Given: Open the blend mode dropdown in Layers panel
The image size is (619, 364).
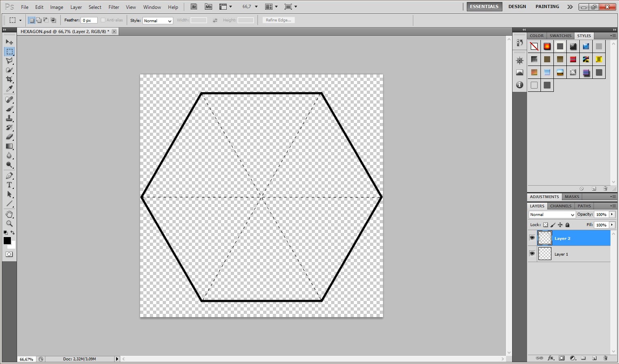Looking at the screenshot, I should 552,214.
